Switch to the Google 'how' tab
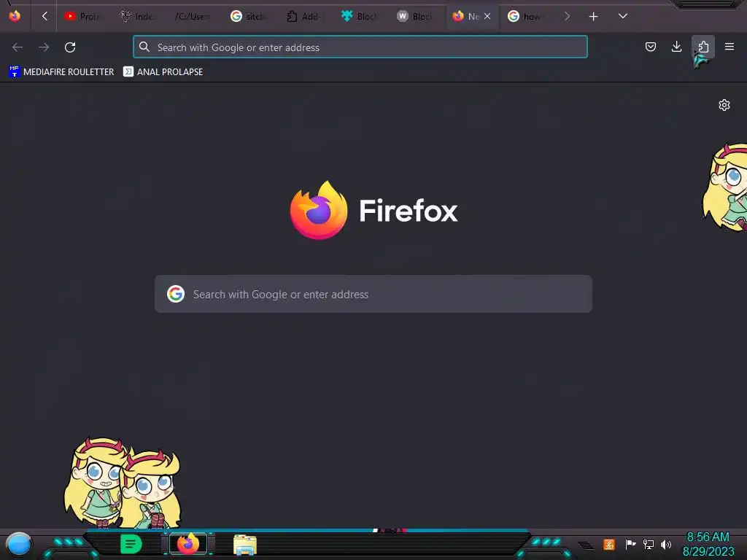This screenshot has height=560, width=747. 526,17
